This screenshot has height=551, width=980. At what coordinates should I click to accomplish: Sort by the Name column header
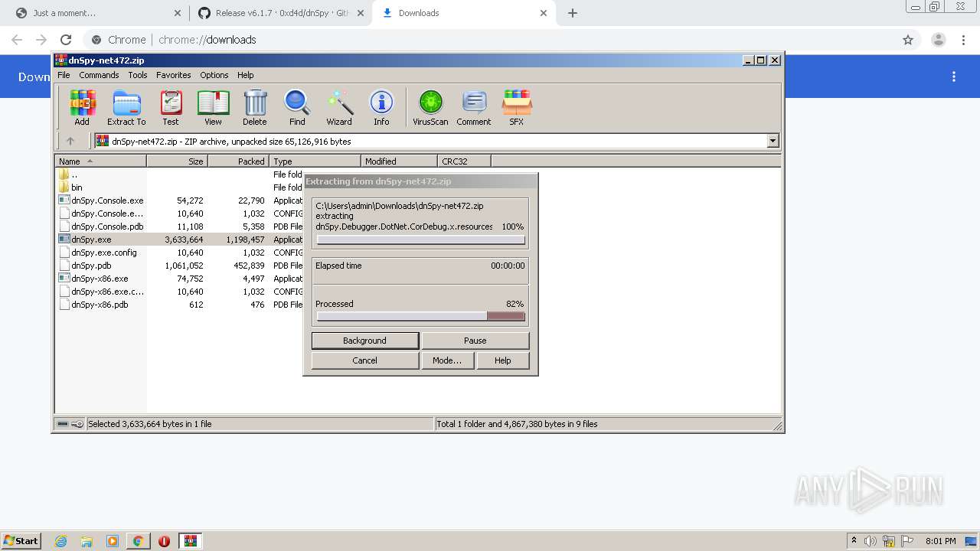tap(101, 161)
